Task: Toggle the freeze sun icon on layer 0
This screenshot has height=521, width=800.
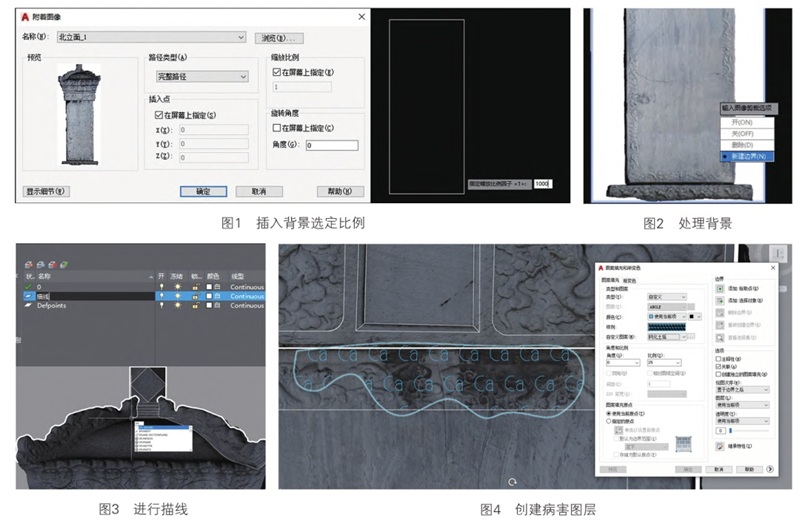Action: pyautogui.click(x=178, y=287)
